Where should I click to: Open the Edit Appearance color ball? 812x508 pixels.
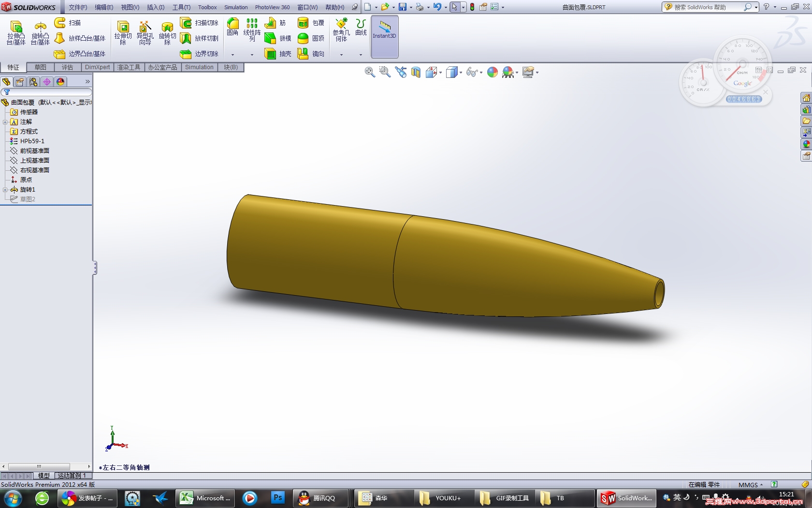(x=493, y=72)
